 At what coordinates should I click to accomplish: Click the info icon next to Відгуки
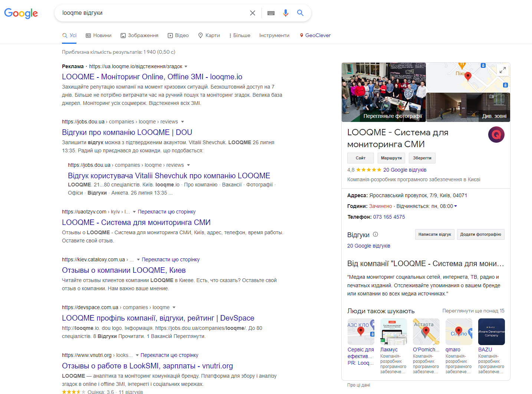[x=375, y=234]
